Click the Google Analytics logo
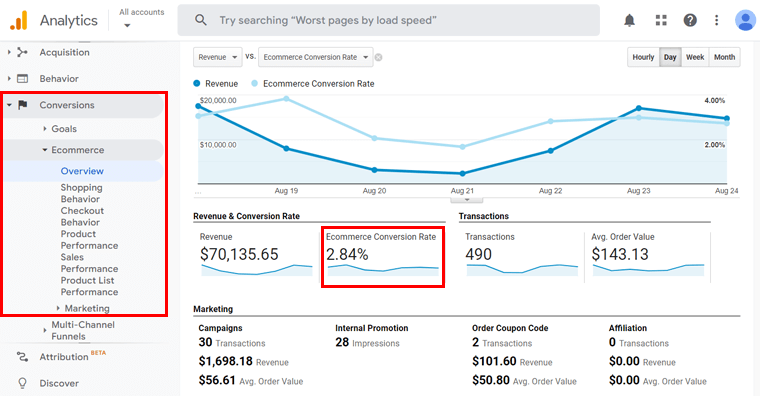 (x=18, y=20)
